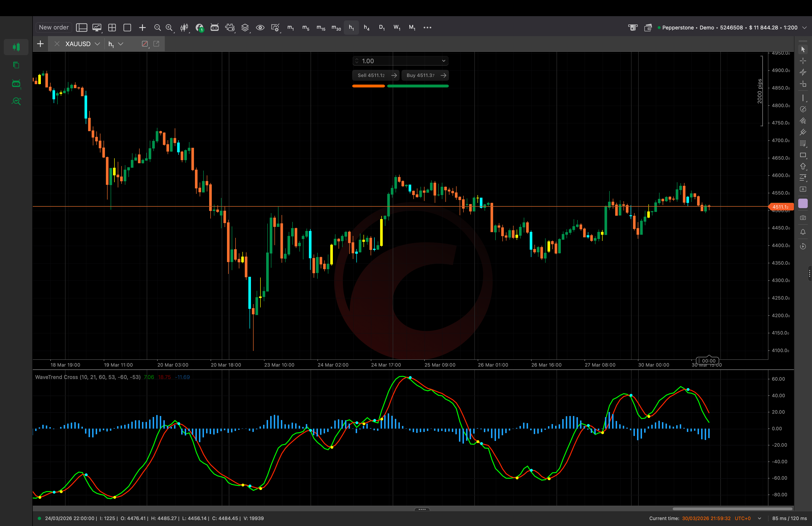Screen dimensions: 812x526
Task: Toggle full-screen single chart mode
Action: click(x=127, y=28)
